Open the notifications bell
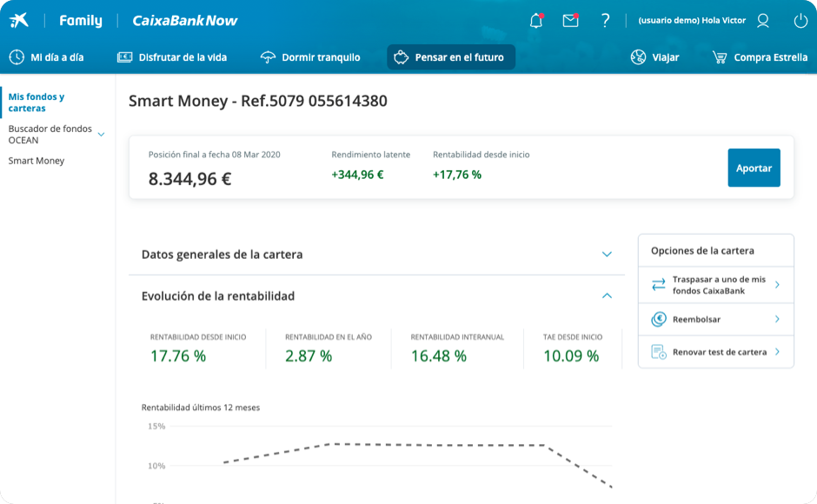Screen dimensions: 817x504 pos(536,20)
